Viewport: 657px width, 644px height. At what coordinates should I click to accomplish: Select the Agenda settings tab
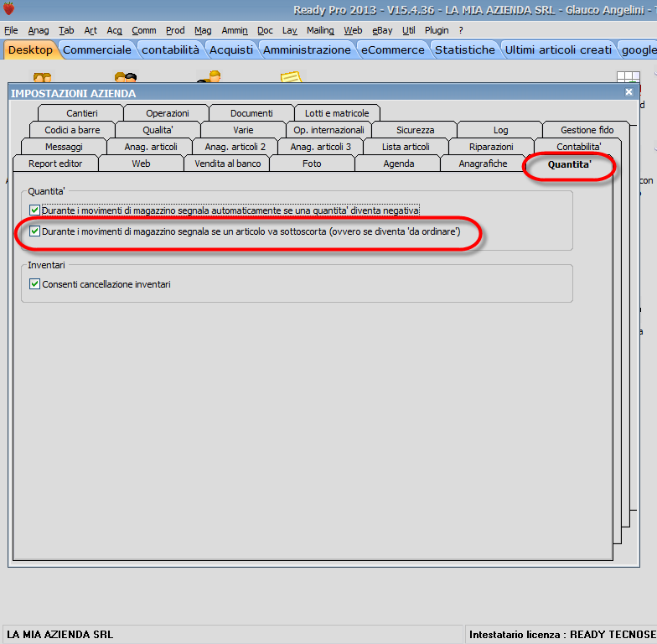[399, 163]
